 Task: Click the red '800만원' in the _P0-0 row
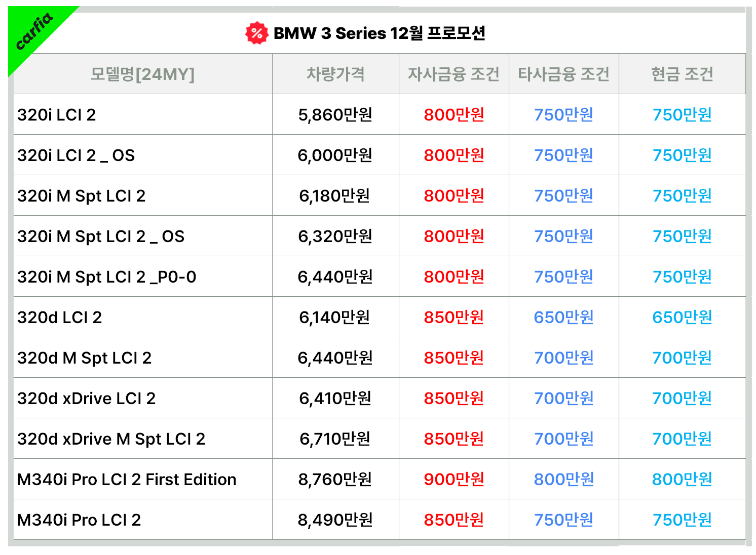click(x=454, y=277)
